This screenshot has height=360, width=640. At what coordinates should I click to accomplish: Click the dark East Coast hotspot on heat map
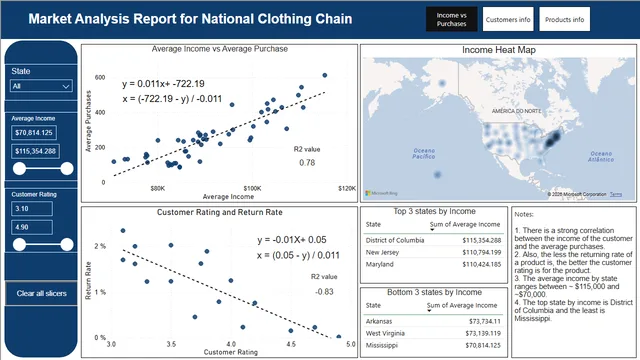552,138
